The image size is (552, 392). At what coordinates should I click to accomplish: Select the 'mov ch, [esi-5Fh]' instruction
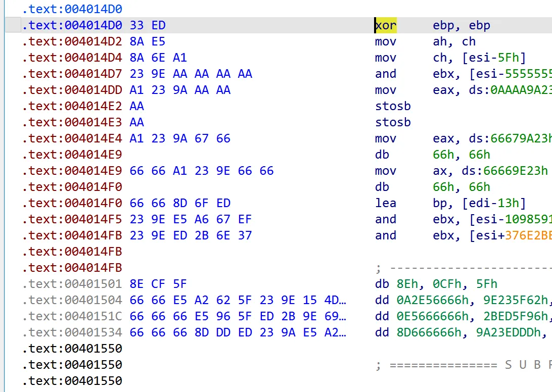450,58
